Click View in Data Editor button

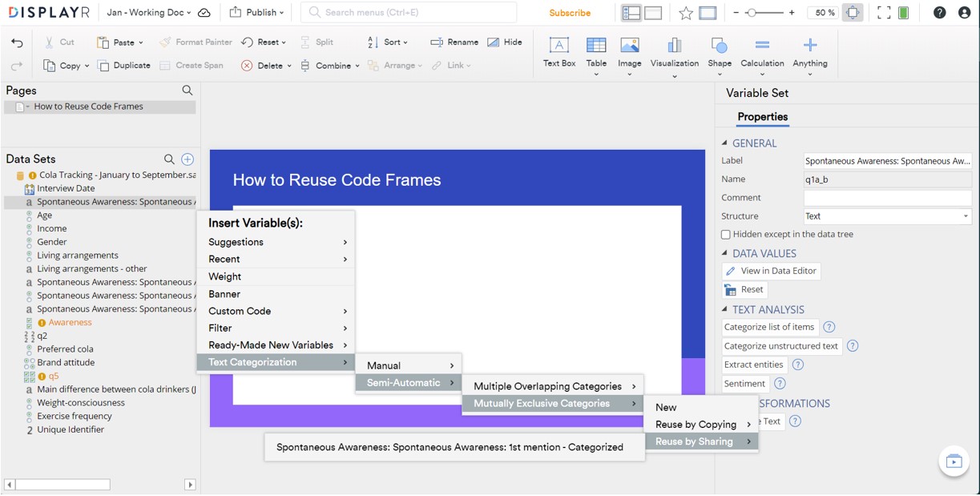(771, 271)
